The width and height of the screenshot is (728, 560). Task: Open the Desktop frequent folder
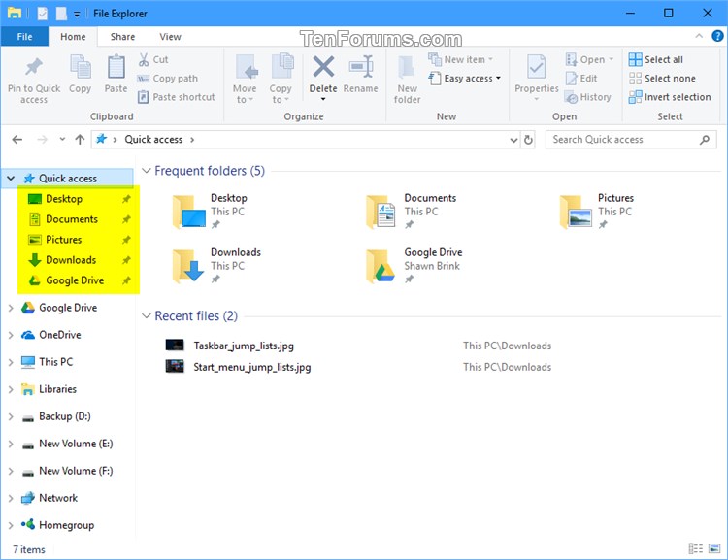(x=210, y=212)
